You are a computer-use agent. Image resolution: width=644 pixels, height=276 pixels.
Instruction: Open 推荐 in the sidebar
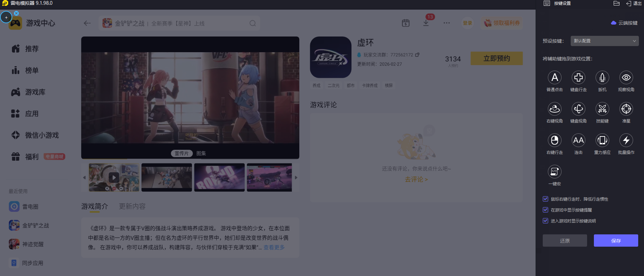coord(25,49)
